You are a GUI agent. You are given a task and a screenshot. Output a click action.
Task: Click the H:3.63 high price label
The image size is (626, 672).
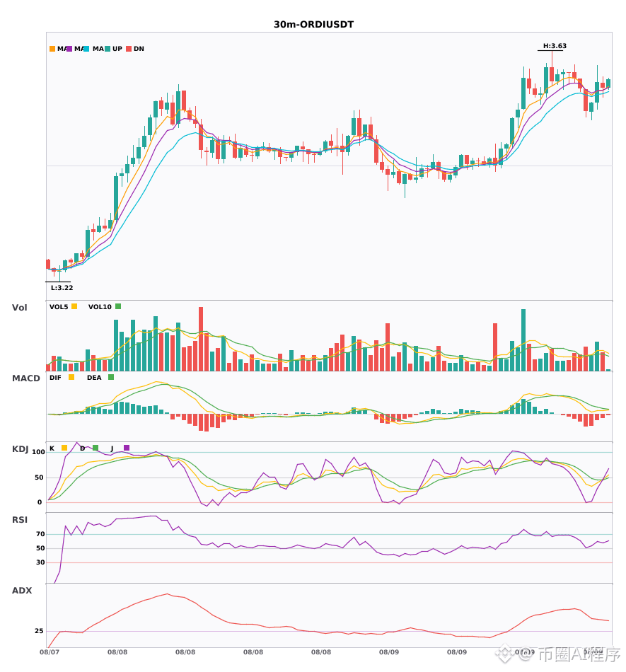pyautogui.click(x=555, y=46)
